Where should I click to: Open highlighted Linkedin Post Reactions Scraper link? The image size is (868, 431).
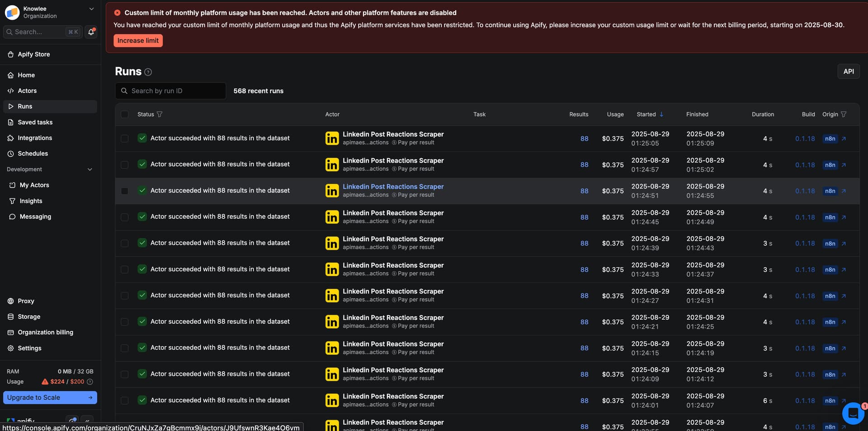(393, 186)
